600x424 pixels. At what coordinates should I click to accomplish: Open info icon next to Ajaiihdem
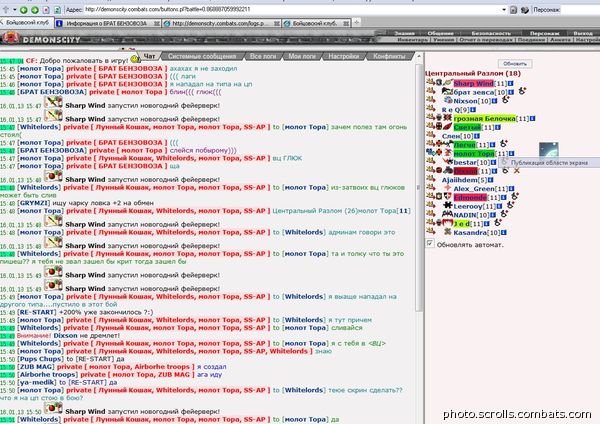(x=491, y=180)
